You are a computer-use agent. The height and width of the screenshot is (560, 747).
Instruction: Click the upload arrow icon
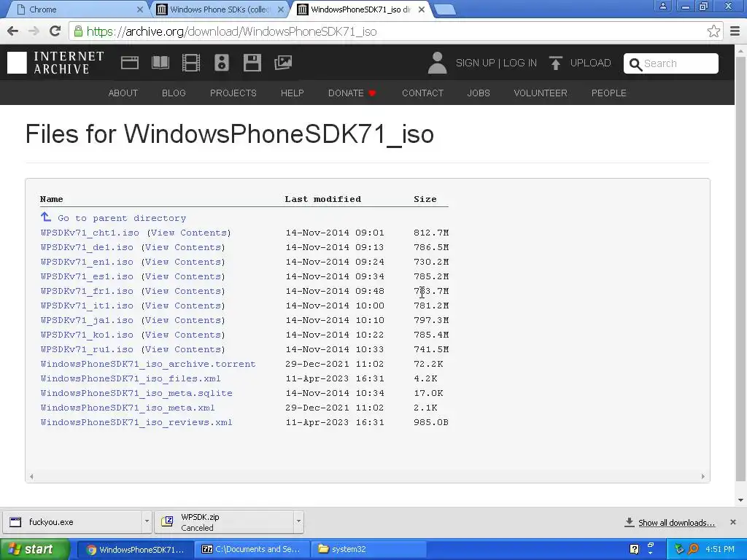[555, 63]
